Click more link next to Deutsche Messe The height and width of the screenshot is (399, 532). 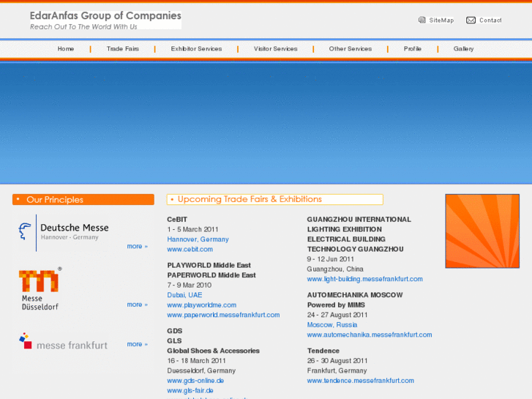coord(137,246)
